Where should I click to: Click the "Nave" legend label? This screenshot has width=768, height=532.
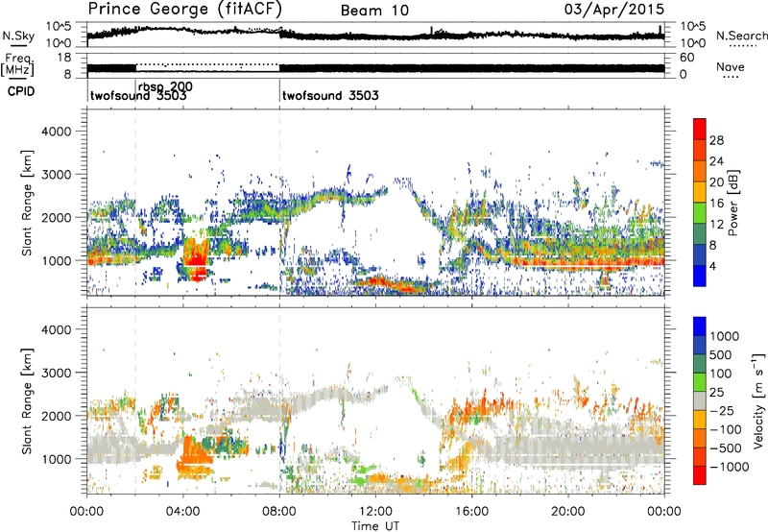(x=731, y=66)
